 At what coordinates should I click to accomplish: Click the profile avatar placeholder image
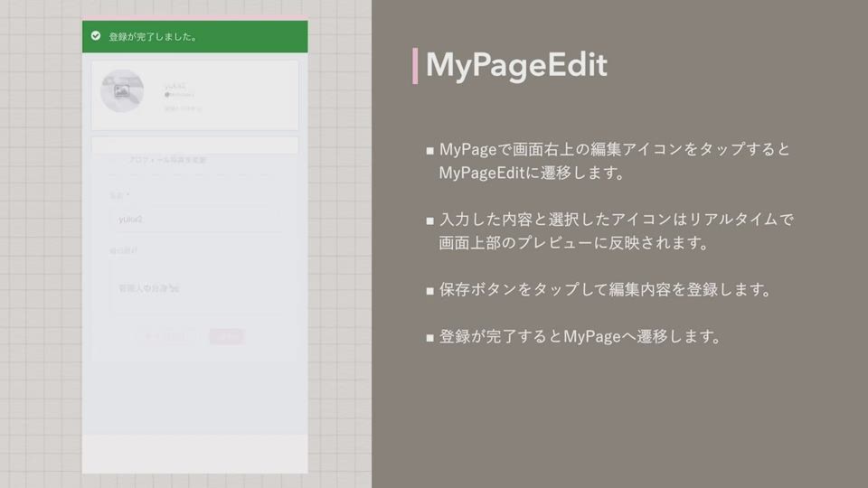pos(122,90)
